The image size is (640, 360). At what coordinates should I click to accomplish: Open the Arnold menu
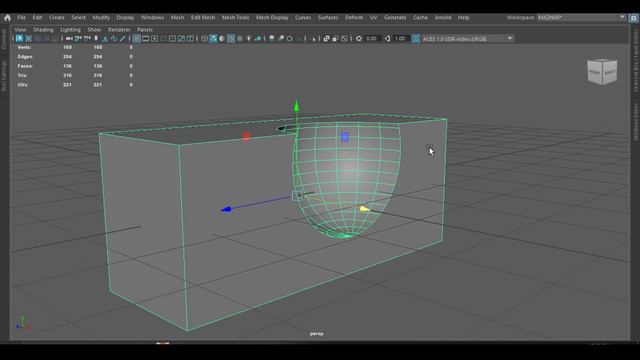tap(442, 18)
